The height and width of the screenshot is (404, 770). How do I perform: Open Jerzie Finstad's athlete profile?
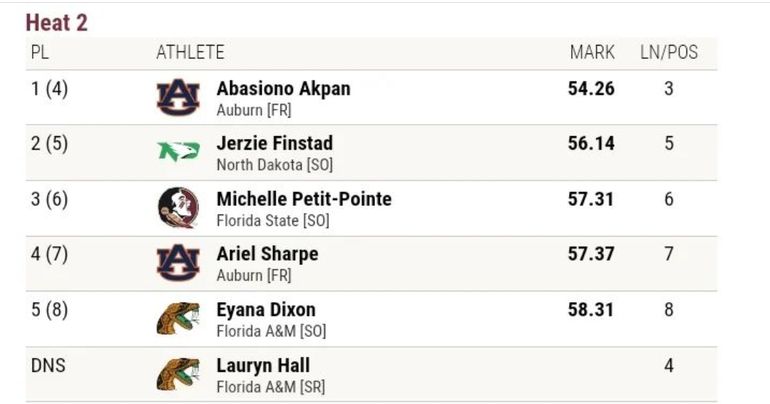point(274,143)
